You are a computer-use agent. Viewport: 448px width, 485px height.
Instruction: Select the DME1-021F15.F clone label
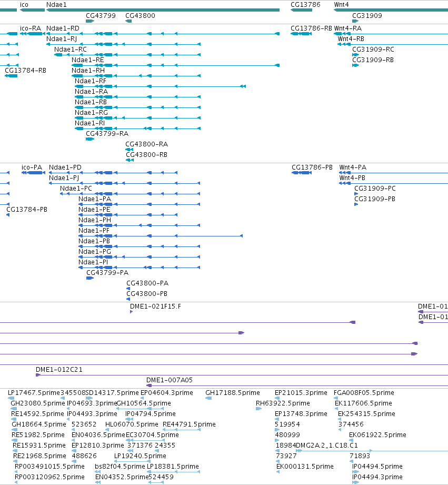point(155,306)
